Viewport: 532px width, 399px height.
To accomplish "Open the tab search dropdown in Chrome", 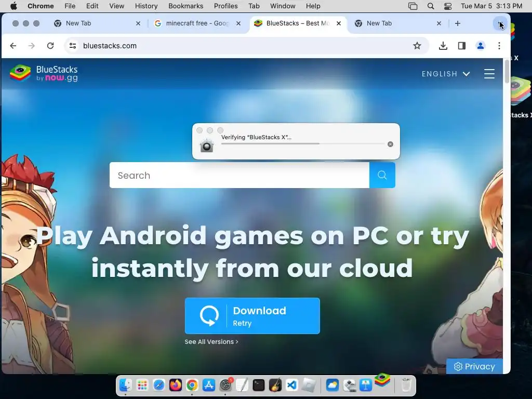I will [499, 23].
